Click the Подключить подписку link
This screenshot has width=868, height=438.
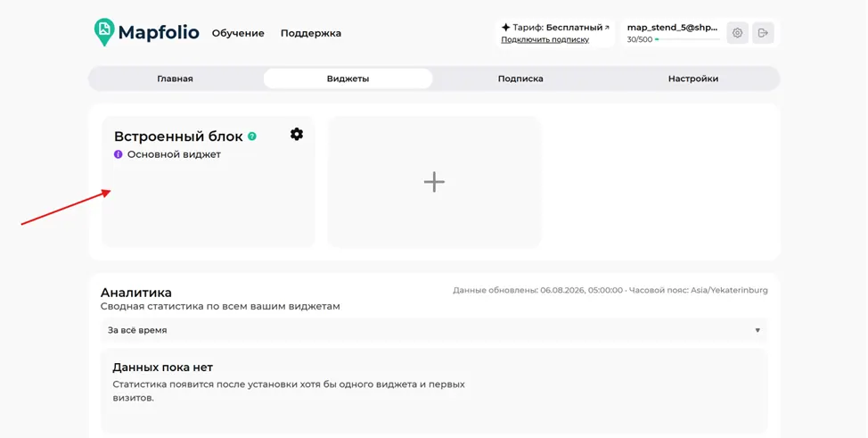click(x=545, y=40)
